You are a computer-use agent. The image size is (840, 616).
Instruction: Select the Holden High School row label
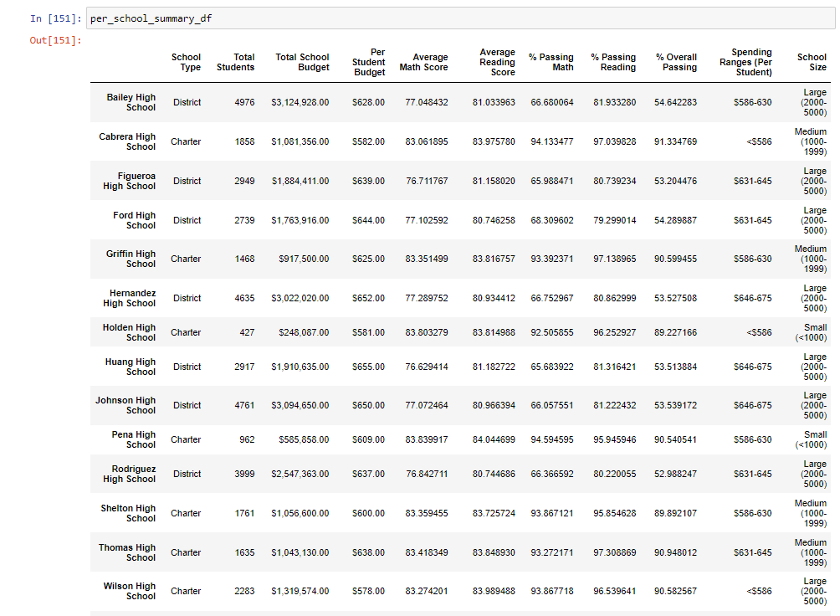pos(129,332)
